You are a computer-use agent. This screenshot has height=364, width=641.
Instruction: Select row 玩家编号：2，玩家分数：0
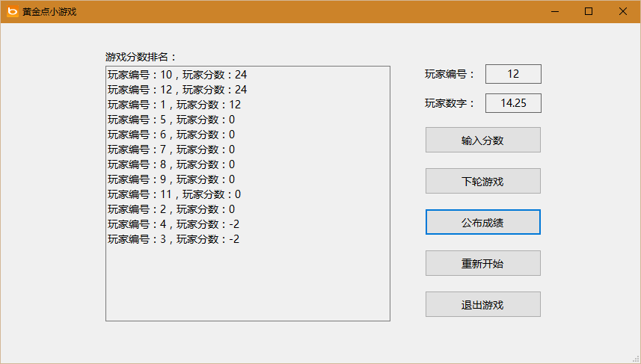[x=248, y=209]
